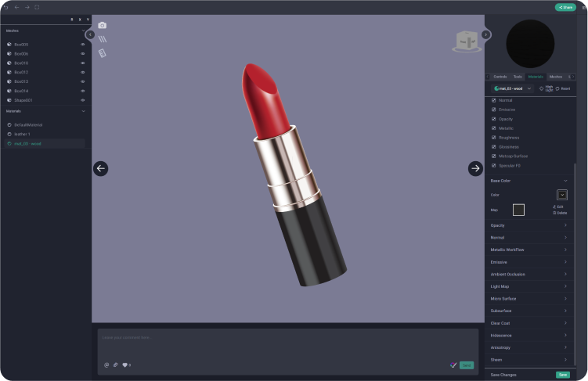
Task: Toggle visibility of Shape001 mesh
Action: coord(83,100)
